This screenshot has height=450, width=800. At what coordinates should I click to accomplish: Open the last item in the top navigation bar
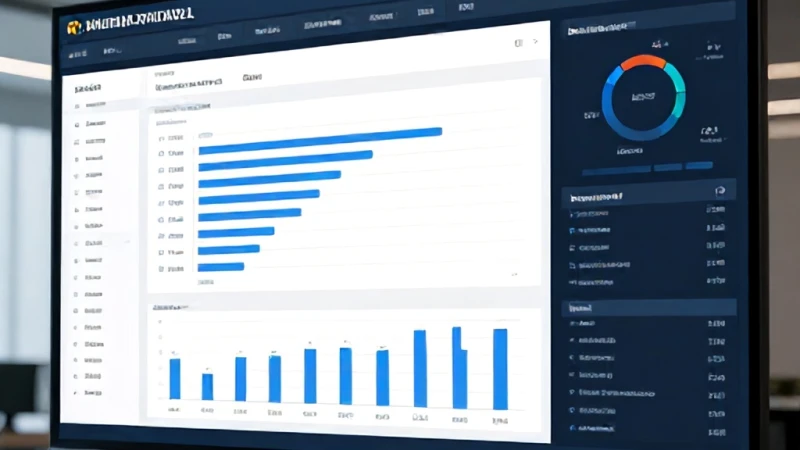(465, 7)
